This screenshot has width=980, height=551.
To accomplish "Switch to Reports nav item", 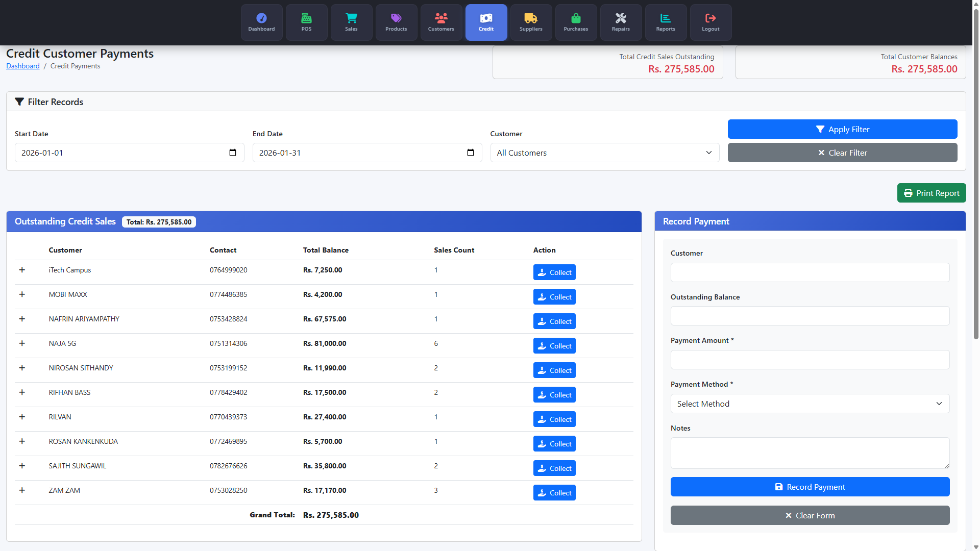I will pyautogui.click(x=666, y=22).
